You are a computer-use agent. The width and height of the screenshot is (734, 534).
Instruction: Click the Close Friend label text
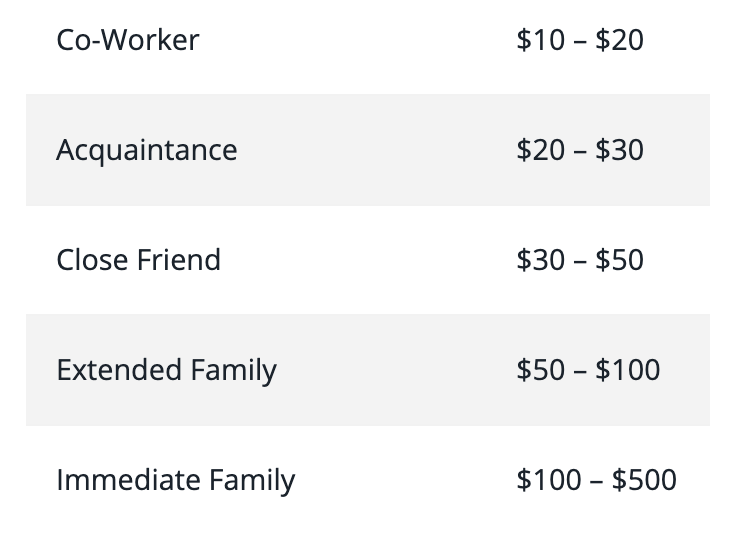point(139,259)
